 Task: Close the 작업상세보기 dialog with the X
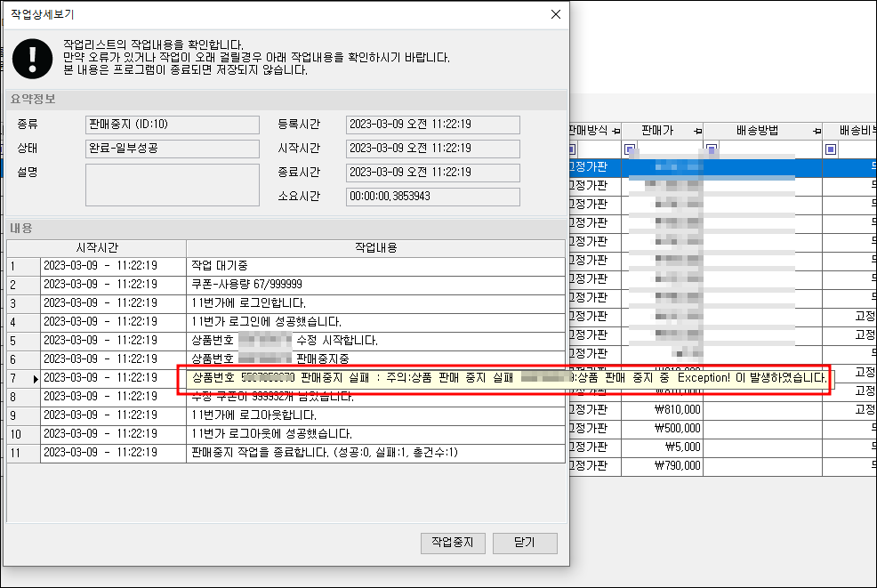tap(555, 14)
